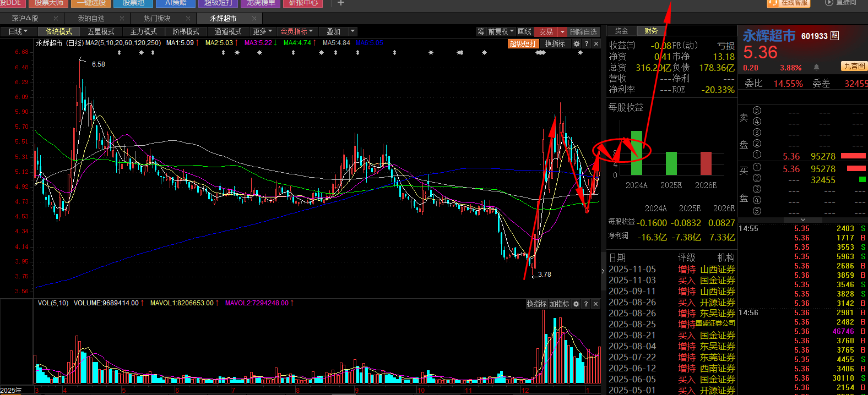Image resolution: width=868 pixels, height=395 pixels.
Task: Click the 一键选股 toolbar button
Action: 91,3
